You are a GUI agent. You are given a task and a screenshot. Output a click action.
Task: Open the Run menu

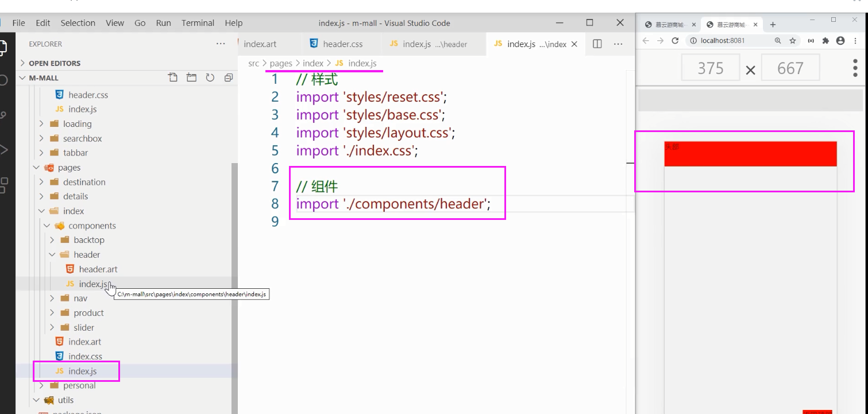(x=164, y=23)
